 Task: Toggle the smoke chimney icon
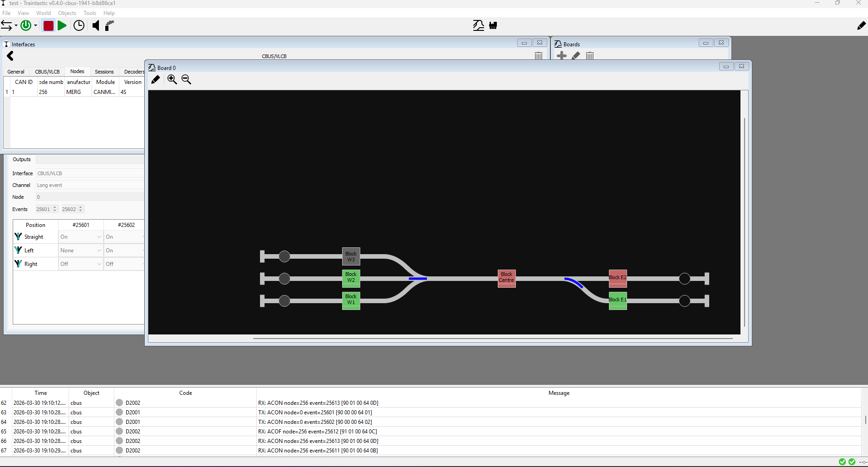(x=109, y=26)
